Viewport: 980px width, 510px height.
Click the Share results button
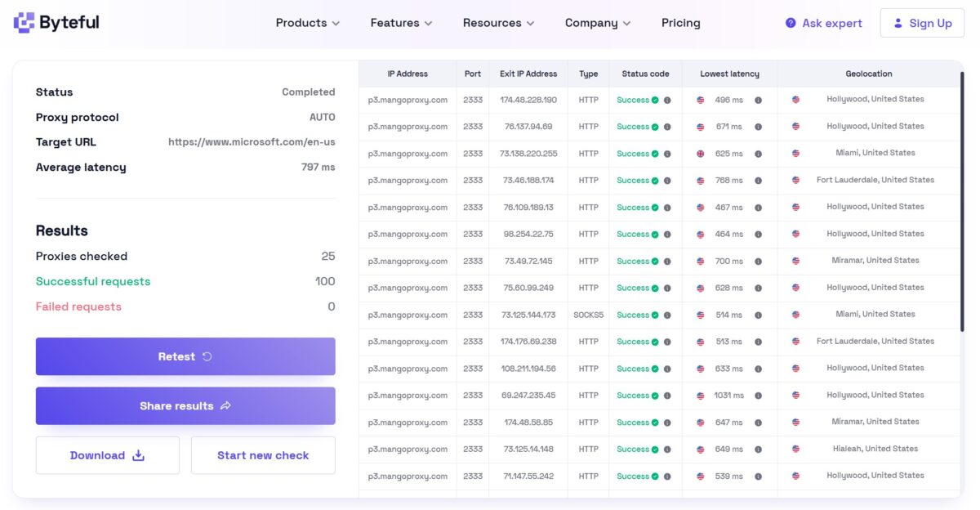point(185,405)
